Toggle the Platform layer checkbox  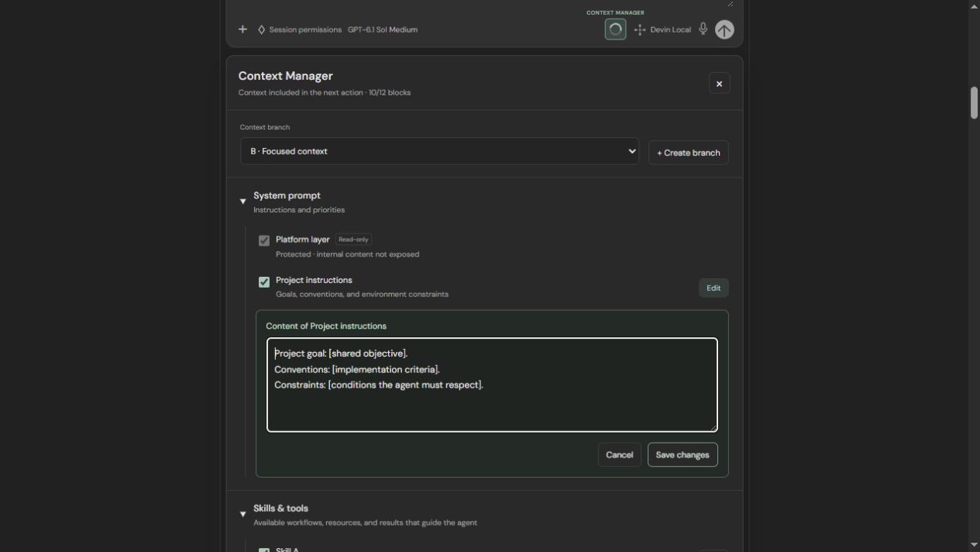264,240
